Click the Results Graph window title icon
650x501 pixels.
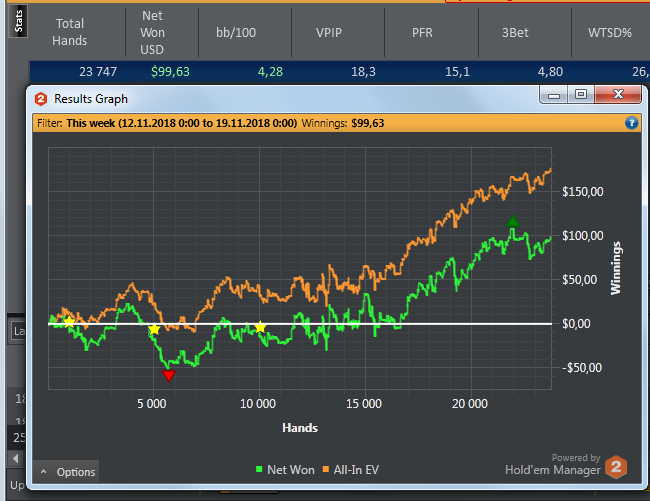[x=41, y=99]
